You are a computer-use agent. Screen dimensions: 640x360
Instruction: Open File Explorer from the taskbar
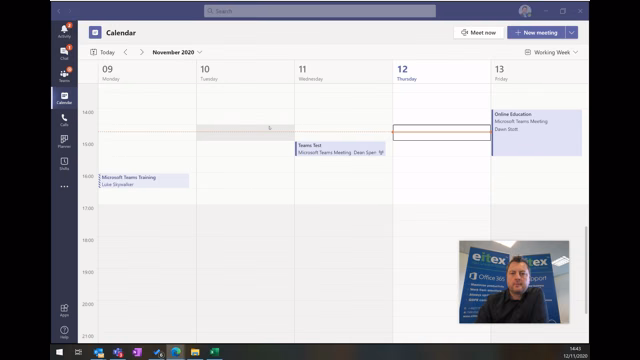click(x=195, y=352)
